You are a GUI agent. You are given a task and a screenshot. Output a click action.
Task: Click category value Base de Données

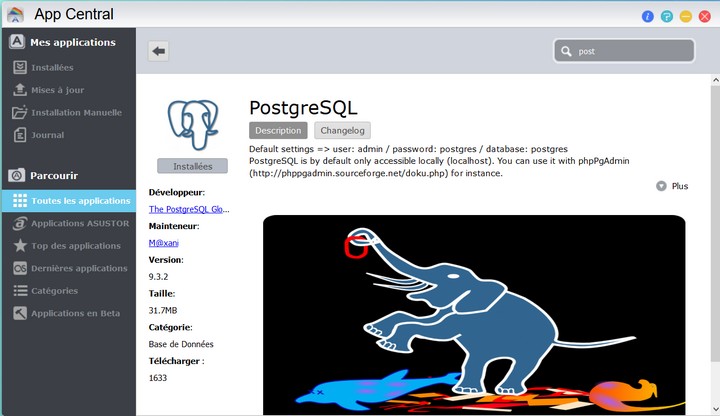tap(181, 344)
